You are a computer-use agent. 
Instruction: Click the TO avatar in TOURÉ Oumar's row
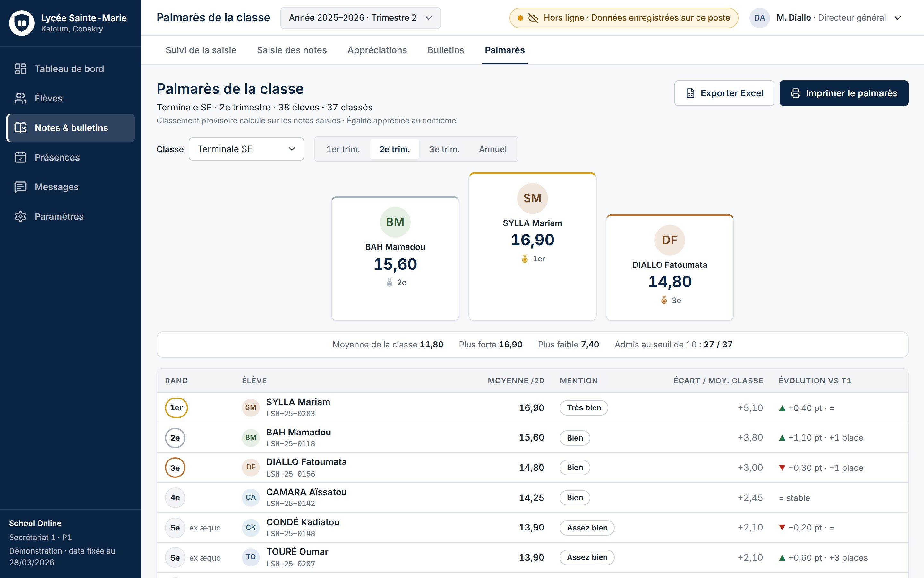click(251, 557)
